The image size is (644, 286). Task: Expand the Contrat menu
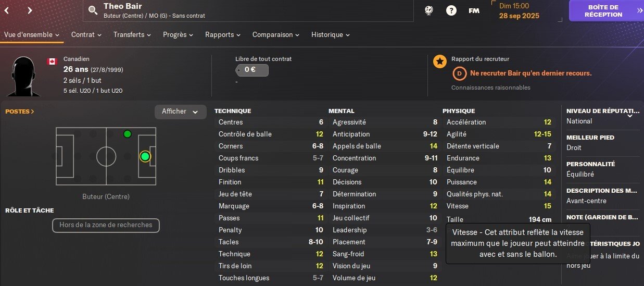pyautogui.click(x=86, y=34)
